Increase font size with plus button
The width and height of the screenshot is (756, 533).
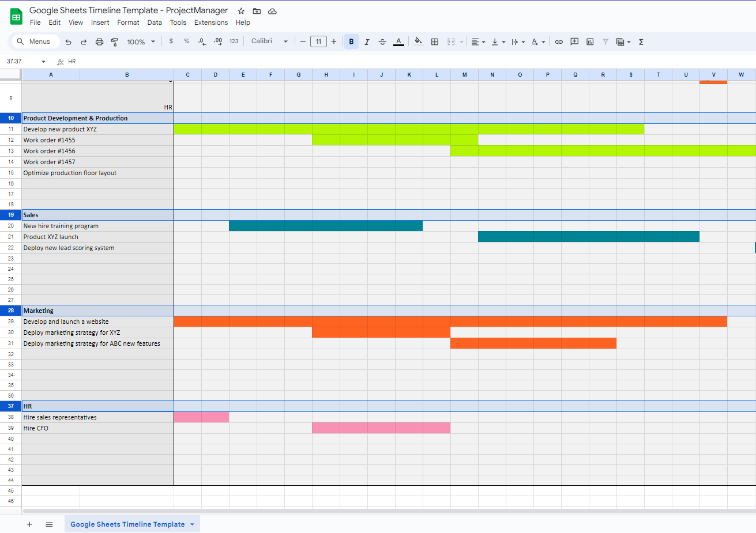tap(334, 41)
